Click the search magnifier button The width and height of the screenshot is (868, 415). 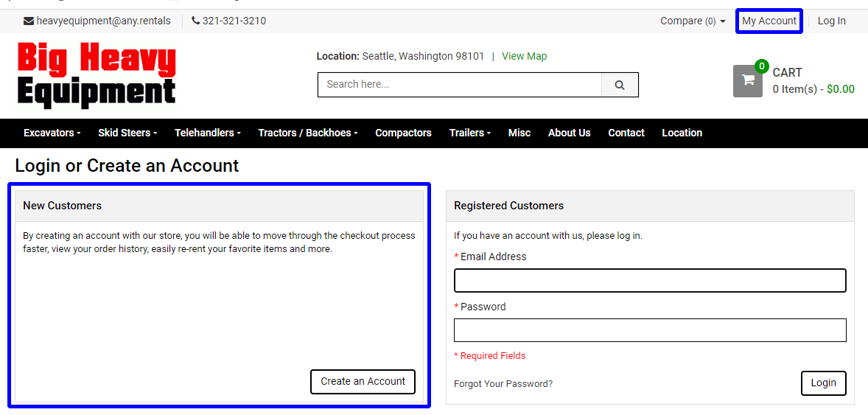click(620, 85)
